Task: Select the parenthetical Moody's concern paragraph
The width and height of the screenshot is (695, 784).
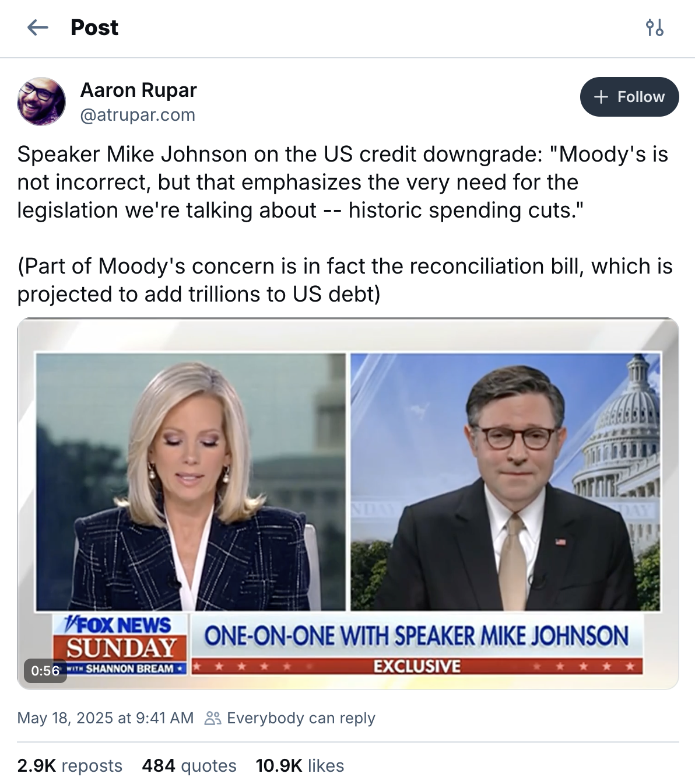Action: click(x=345, y=280)
